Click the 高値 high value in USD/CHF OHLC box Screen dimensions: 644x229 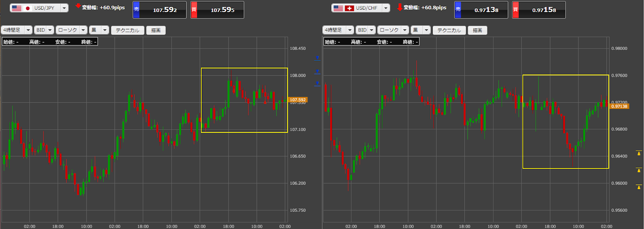(x=359, y=42)
